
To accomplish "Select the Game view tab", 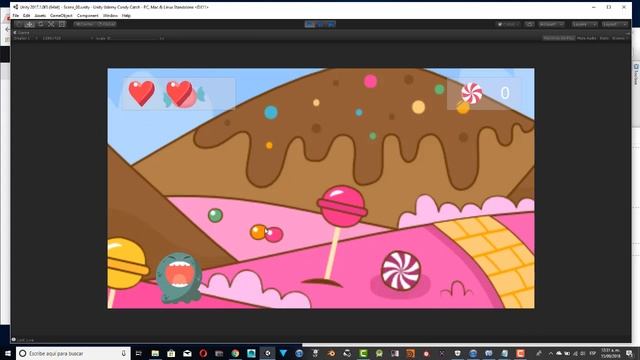I will pos(22,33).
